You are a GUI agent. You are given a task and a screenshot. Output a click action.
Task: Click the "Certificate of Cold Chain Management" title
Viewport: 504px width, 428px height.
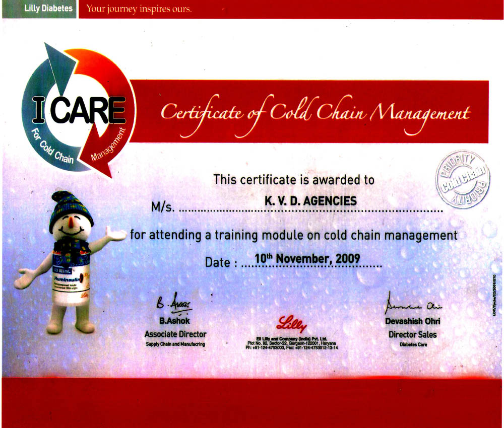[316, 115]
